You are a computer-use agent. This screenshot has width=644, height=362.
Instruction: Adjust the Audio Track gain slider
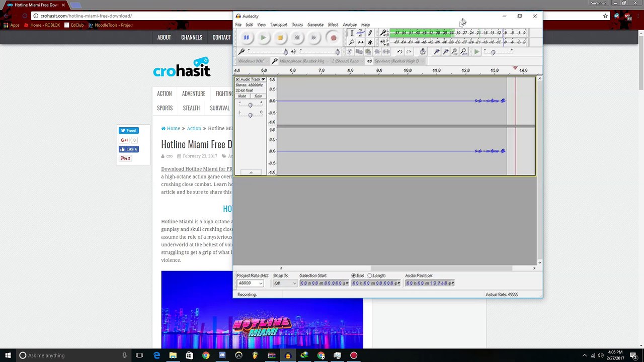[x=250, y=105]
